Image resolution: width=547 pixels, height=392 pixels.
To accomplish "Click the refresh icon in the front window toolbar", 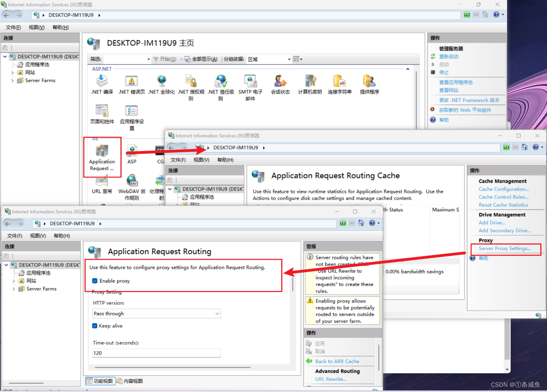I will (343, 223).
